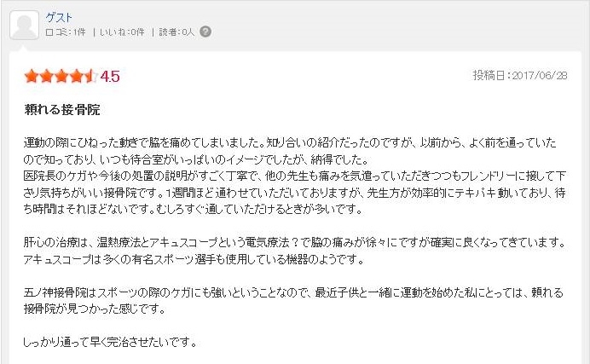Click the paragraph starting with 運動の際にひねった
Screen dimensions: 590x364
coord(290,151)
